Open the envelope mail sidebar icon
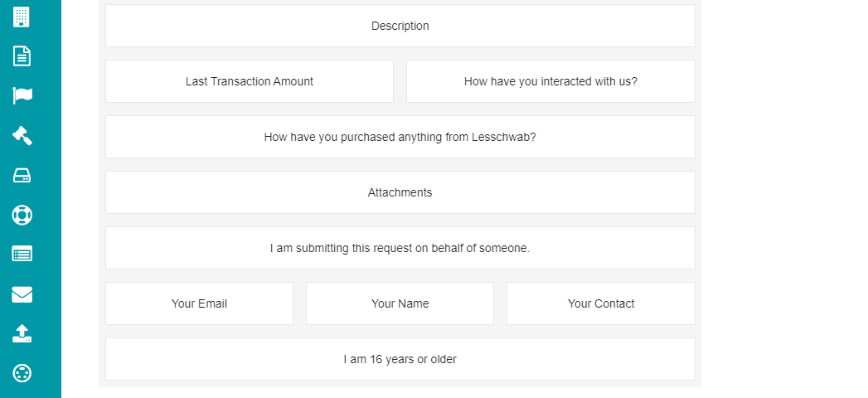The image size is (868, 398). pyautogui.click(x=22, y=294)
